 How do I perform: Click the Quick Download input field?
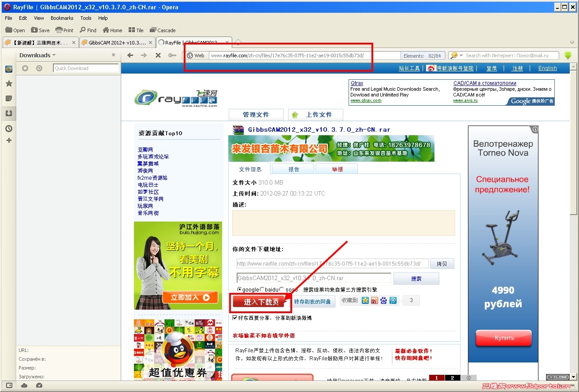pyautogui.click(x=86, y=68)
